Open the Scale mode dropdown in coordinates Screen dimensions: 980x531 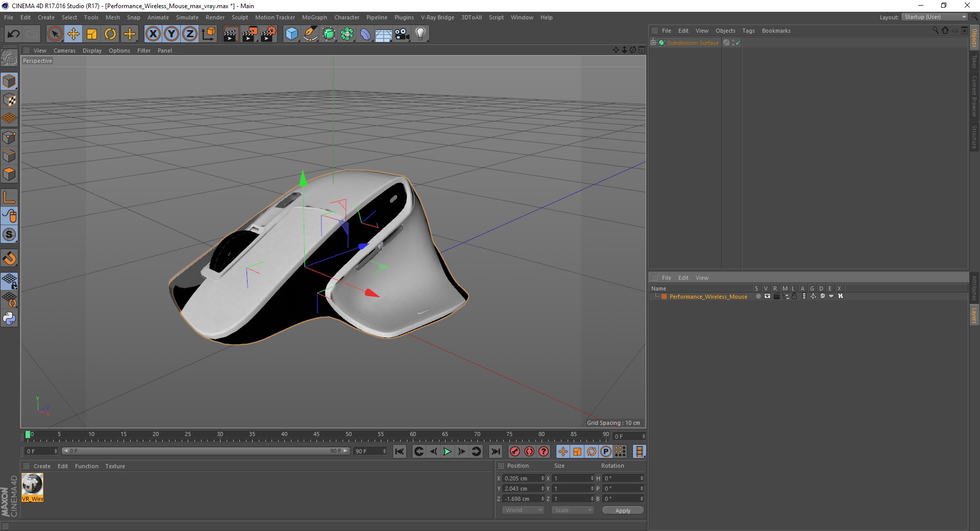coord(573,510)
